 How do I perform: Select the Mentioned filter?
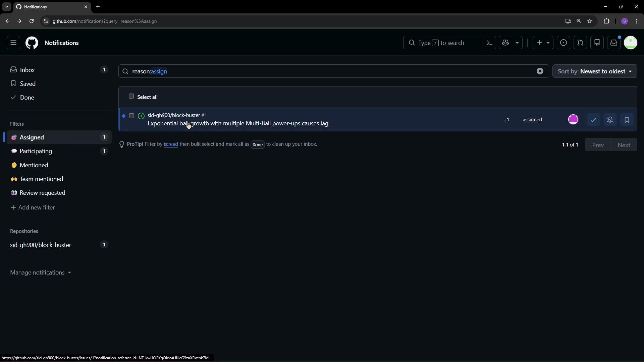pos(59,165)
